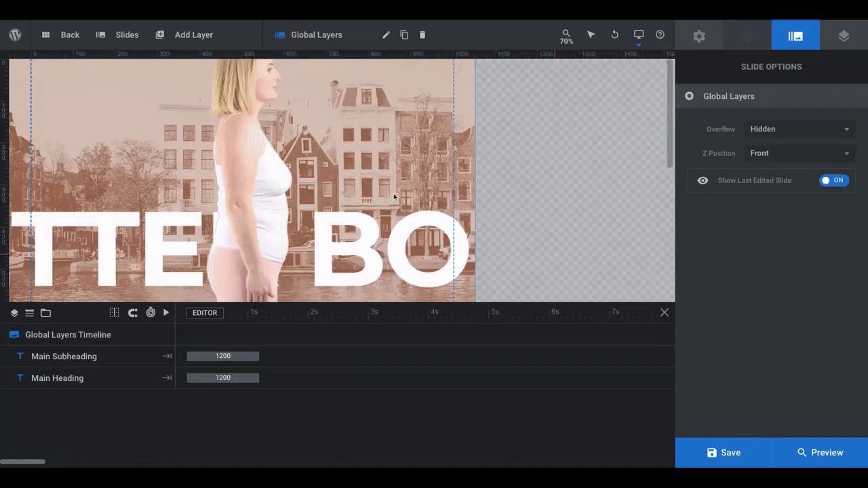The image size is (868, 488).
Task: Click the timeline stopwatch icon
Action: click(x=151, y=312)
